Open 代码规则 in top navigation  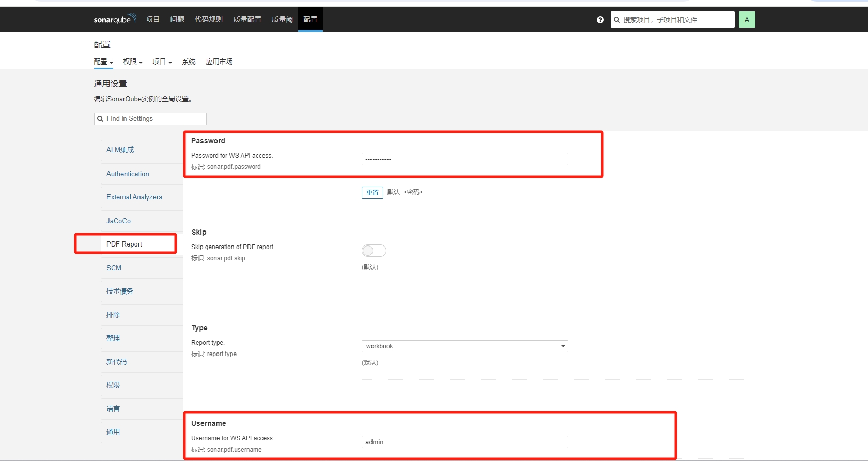(x=208, y=19)
